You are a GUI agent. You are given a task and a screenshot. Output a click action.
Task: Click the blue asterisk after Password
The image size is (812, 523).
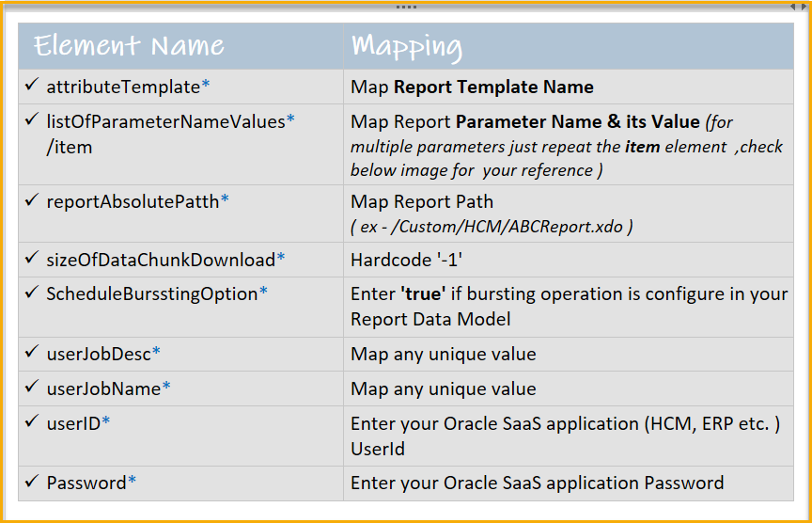[133, 482]
